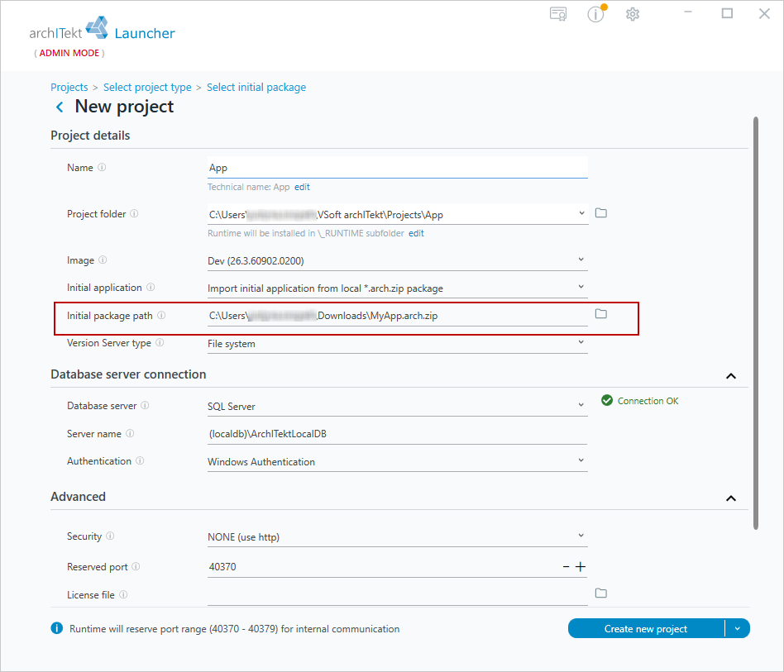Screen dimensions: 784x672
Task: Show info tooltip for Server name
Action: (x=130, y=434)
